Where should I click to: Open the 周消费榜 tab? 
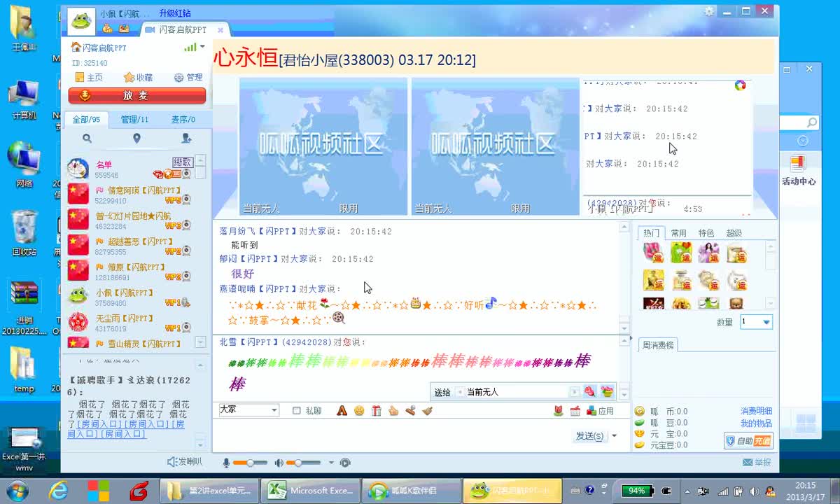coord(657,345)
